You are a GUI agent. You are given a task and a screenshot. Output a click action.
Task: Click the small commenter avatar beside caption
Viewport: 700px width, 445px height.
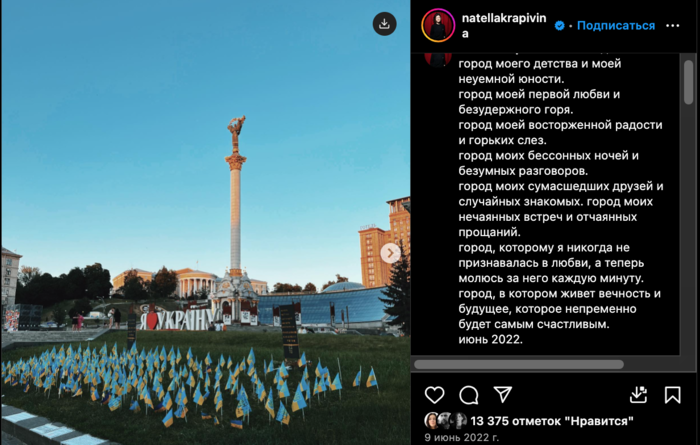tap(438, 59)
